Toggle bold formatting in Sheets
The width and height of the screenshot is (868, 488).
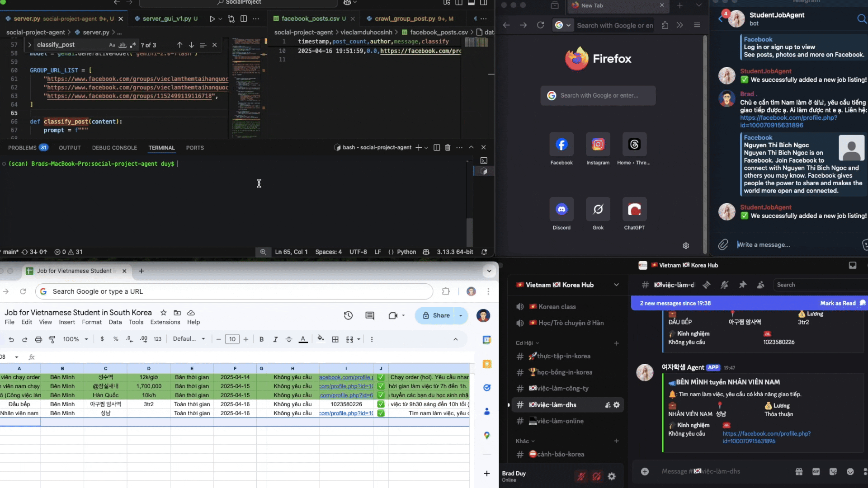(261, 339)
